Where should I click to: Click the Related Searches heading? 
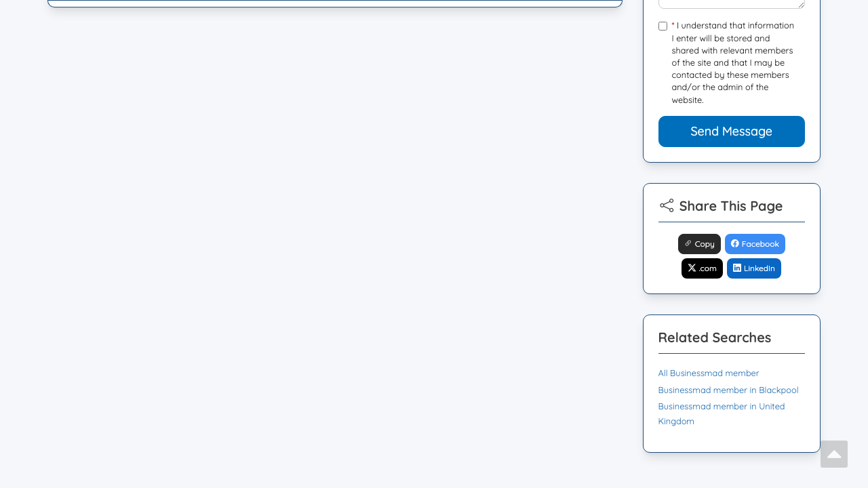(x=715, y=338)
